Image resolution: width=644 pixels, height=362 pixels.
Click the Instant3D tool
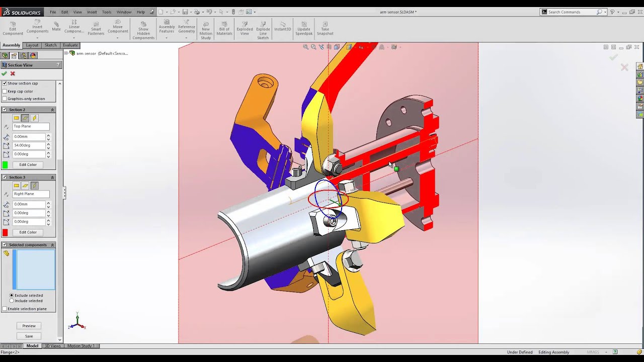[283, 26]
